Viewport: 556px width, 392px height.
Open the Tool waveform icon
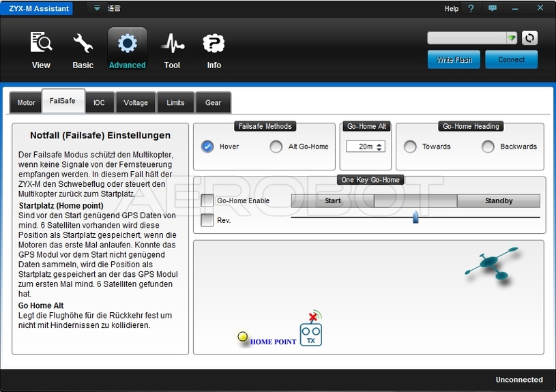[172, 43]
